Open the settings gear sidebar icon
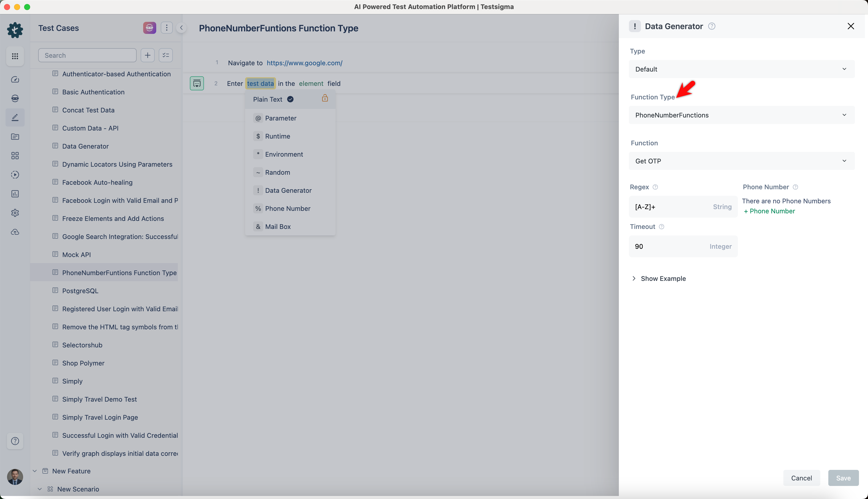The image size is (868, 499). point(15,213)
